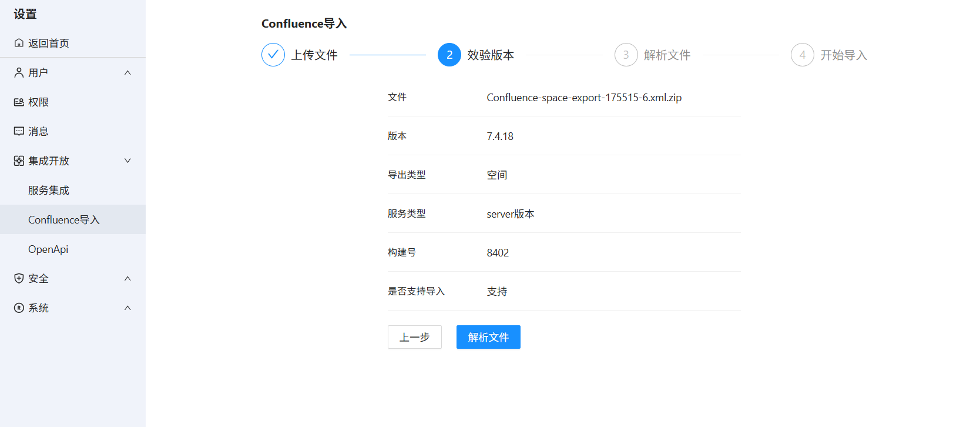Select Confluence导入 in the sidebar
This screenshot has height=427, width=980.
(x=73, y=219)
